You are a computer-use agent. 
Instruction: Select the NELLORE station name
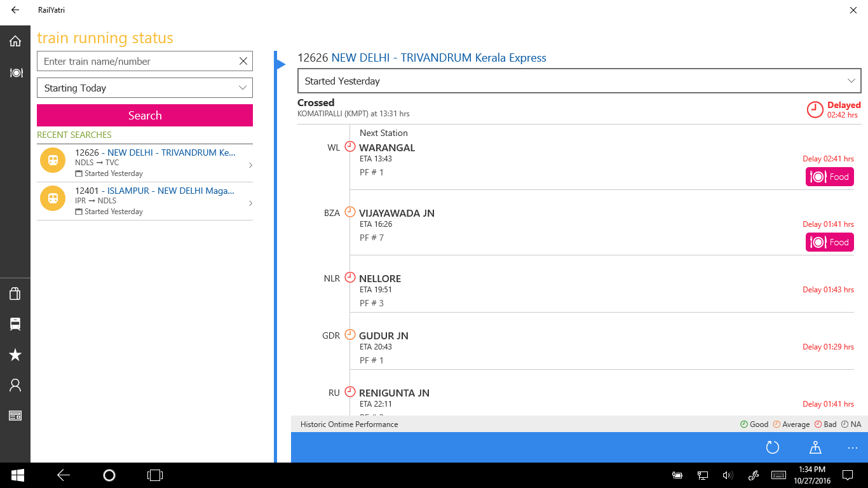pyautogui.click(x=380, y=278)
